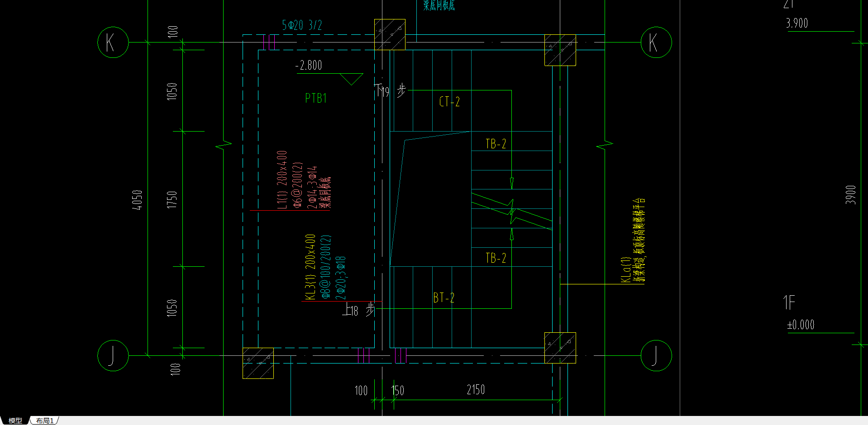Pick the TB-2 label above the break line

click(496, 144)
